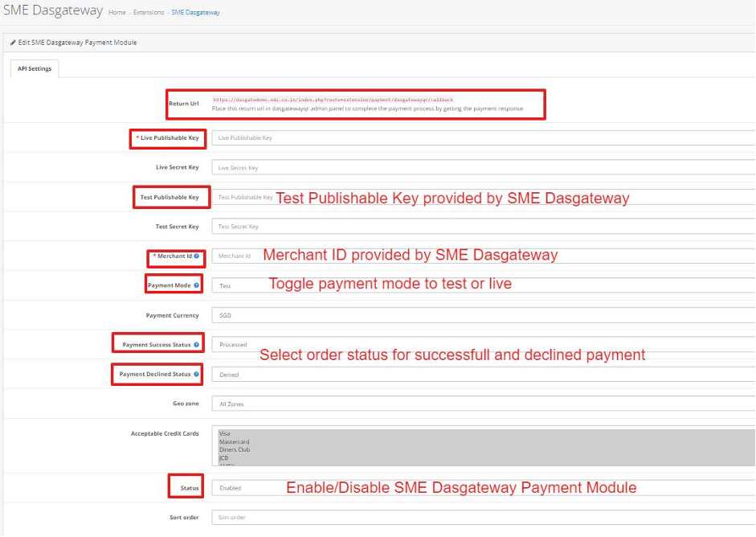Select Visa in Acceptable Credit Cards list

point(486,434)
